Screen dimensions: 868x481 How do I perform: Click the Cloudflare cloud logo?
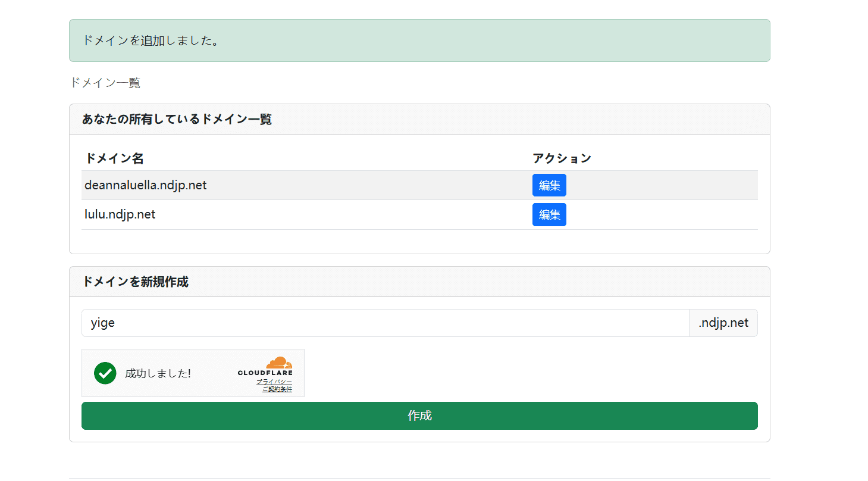pos(278,363)
